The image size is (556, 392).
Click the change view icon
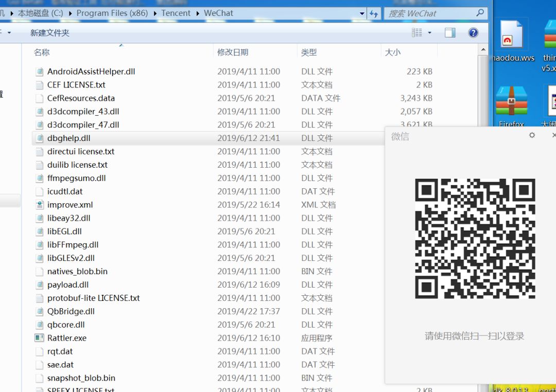pyautogui.click(x=417, y=33)
